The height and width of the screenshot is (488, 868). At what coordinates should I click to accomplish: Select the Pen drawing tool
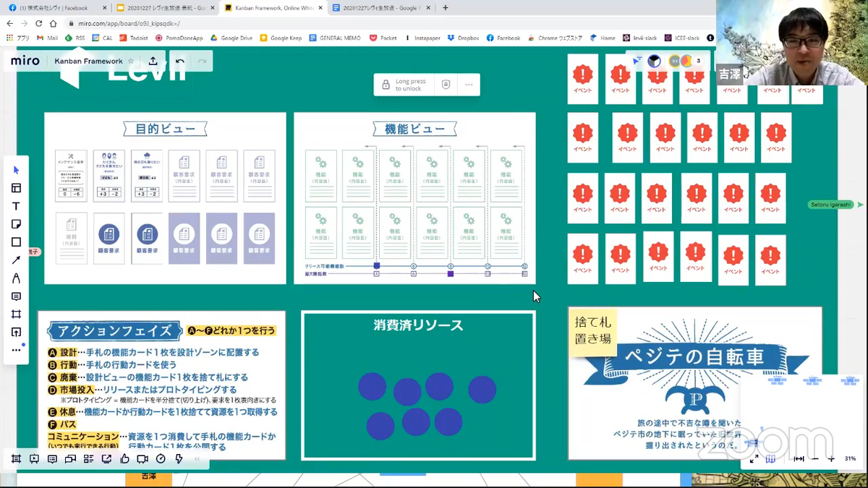pyautogui.click(x=16, y=278)
